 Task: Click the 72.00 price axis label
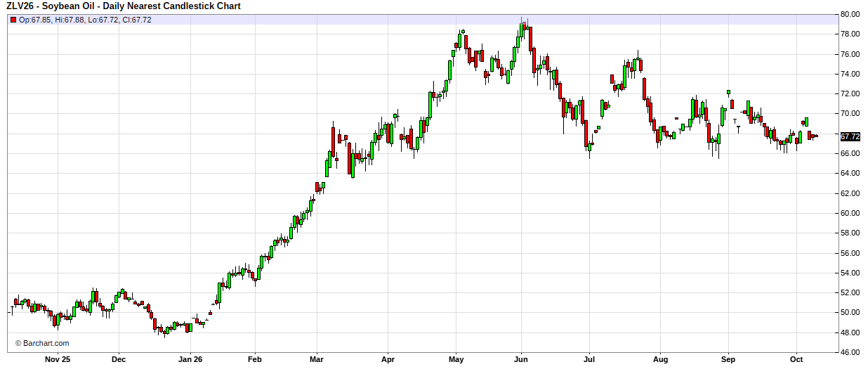(850, 93)
